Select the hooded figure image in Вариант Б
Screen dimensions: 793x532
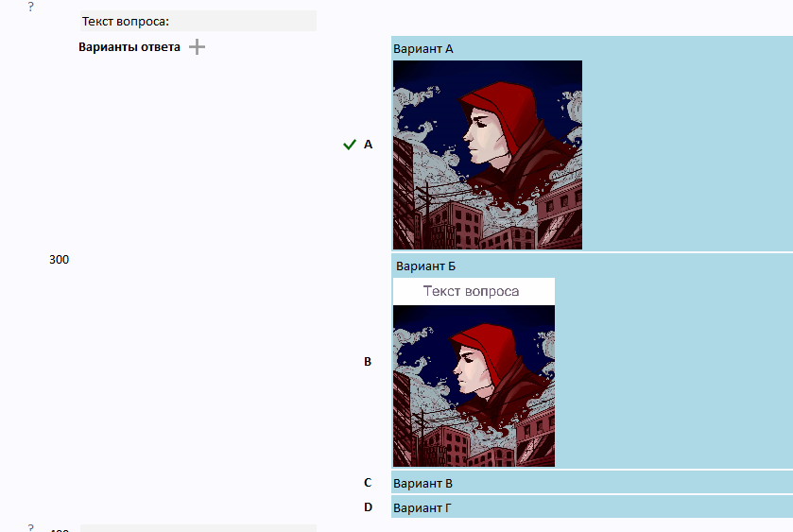[x=474, y=386]
